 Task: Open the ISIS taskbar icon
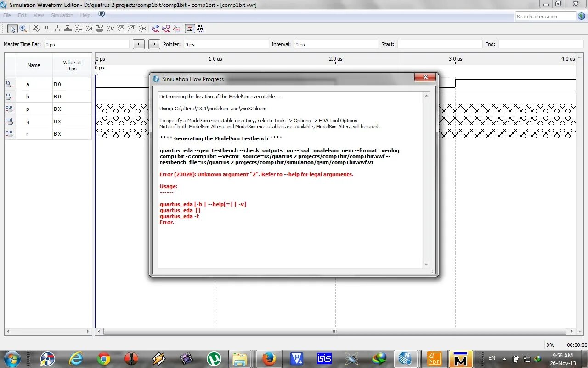click(x=324, y=359)
